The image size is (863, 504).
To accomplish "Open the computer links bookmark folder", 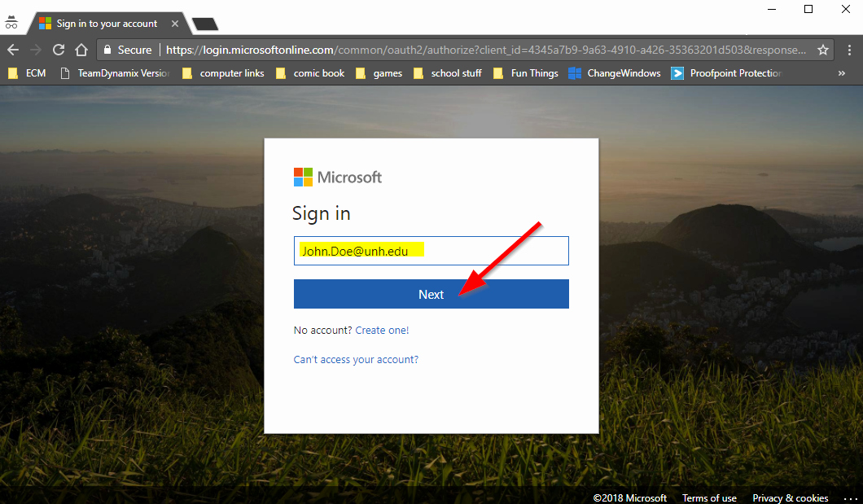I will coord(223,73).
